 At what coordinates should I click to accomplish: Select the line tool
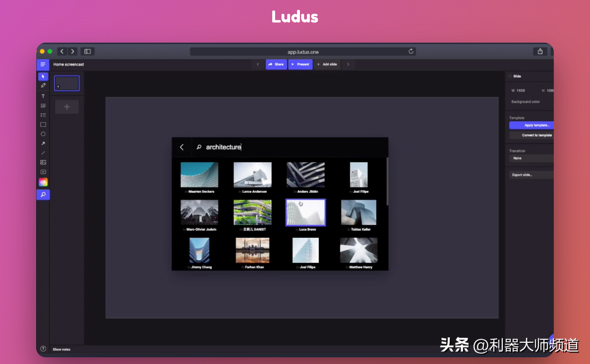click(x=43, y=153)
